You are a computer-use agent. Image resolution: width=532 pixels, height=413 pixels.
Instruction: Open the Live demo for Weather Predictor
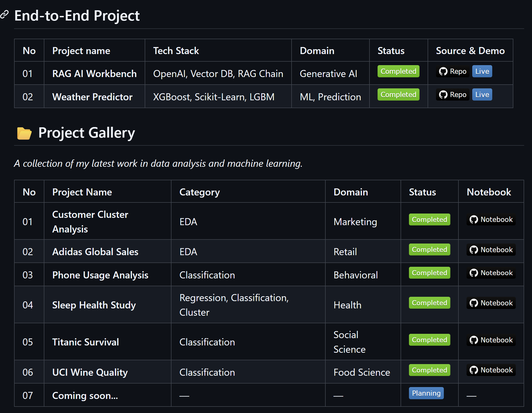pos(482,94)
